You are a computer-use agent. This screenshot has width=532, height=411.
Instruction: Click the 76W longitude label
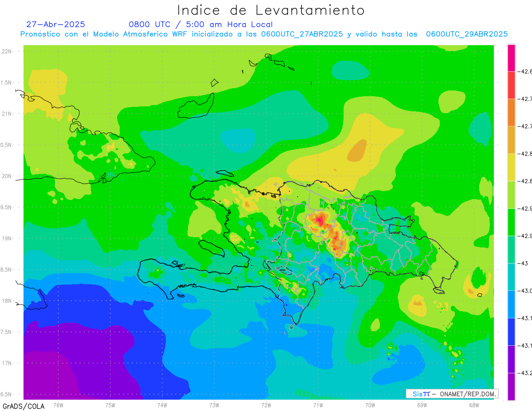(x=58, y=405)
